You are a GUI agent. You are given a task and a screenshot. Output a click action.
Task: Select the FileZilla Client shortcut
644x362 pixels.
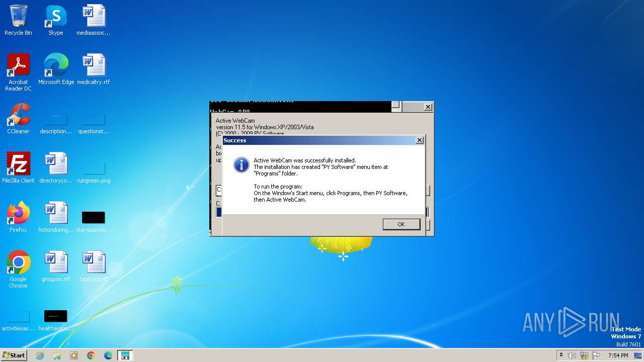coord(18,168)
